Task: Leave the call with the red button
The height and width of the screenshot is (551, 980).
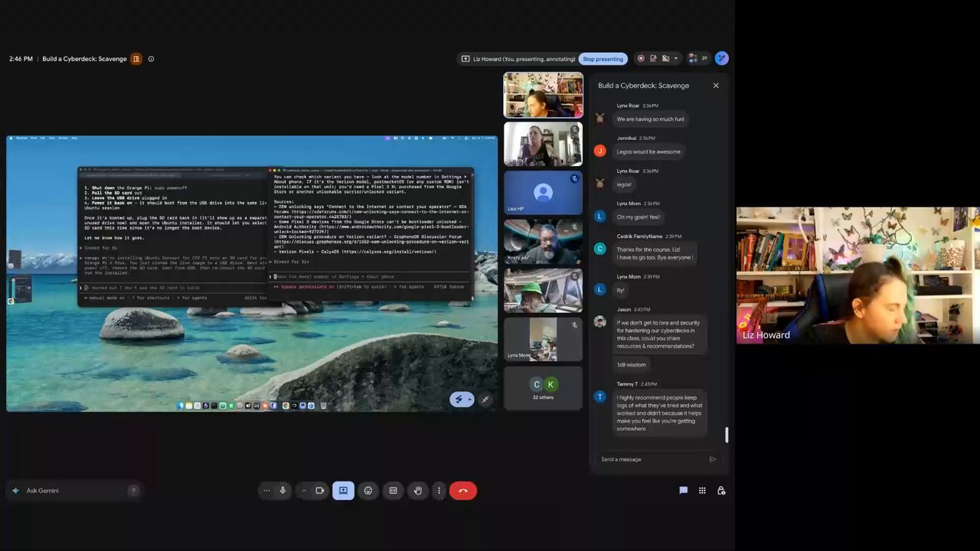Action: [463, 491]
